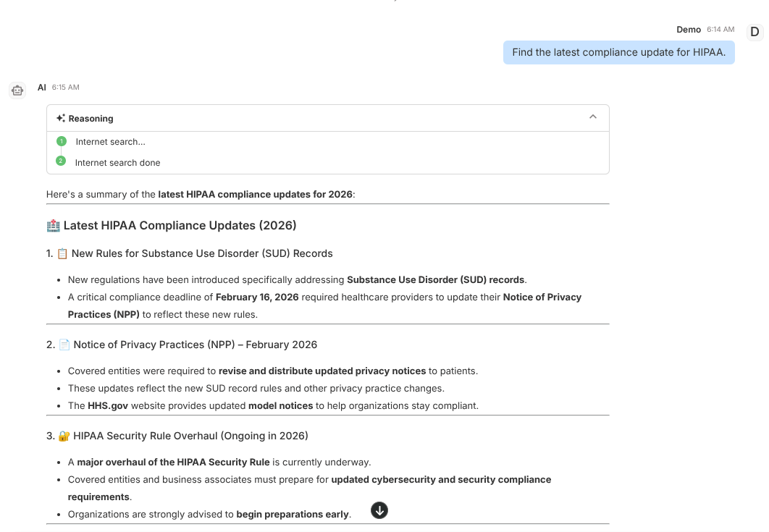
Task: Click 'These updates reflect the new SUD record rules' bullet
Action: (x=256, y=389)
